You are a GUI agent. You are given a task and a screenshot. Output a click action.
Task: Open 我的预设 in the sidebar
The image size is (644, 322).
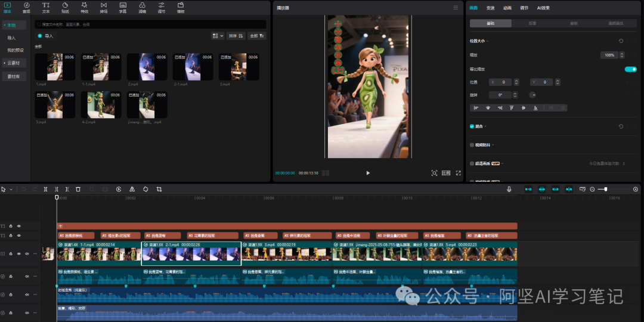16,51
